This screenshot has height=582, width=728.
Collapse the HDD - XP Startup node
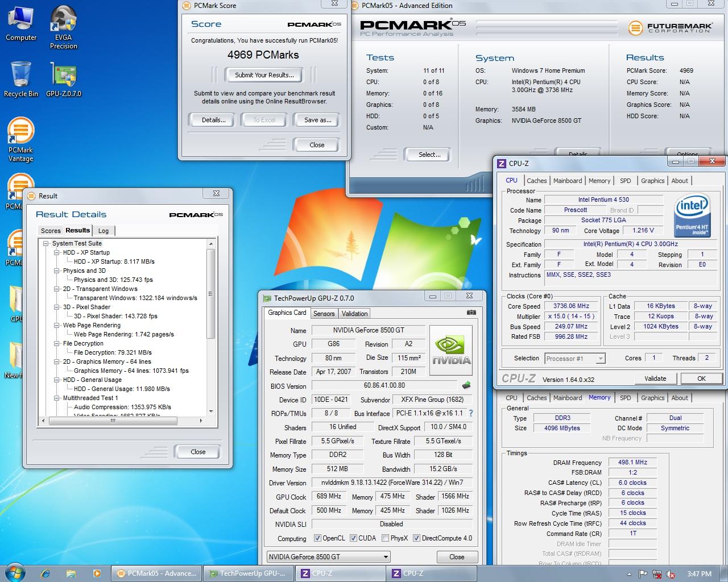56,252
